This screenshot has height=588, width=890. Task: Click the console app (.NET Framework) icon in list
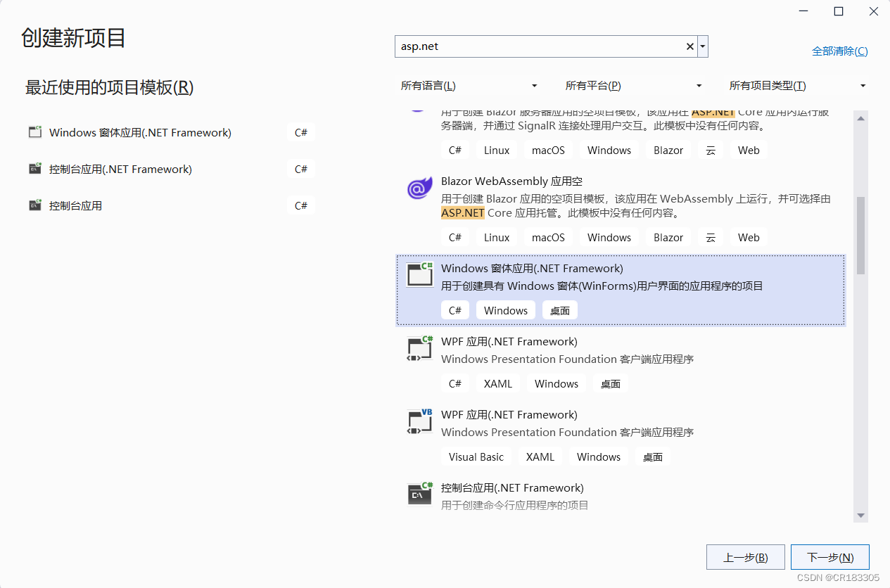420,494
